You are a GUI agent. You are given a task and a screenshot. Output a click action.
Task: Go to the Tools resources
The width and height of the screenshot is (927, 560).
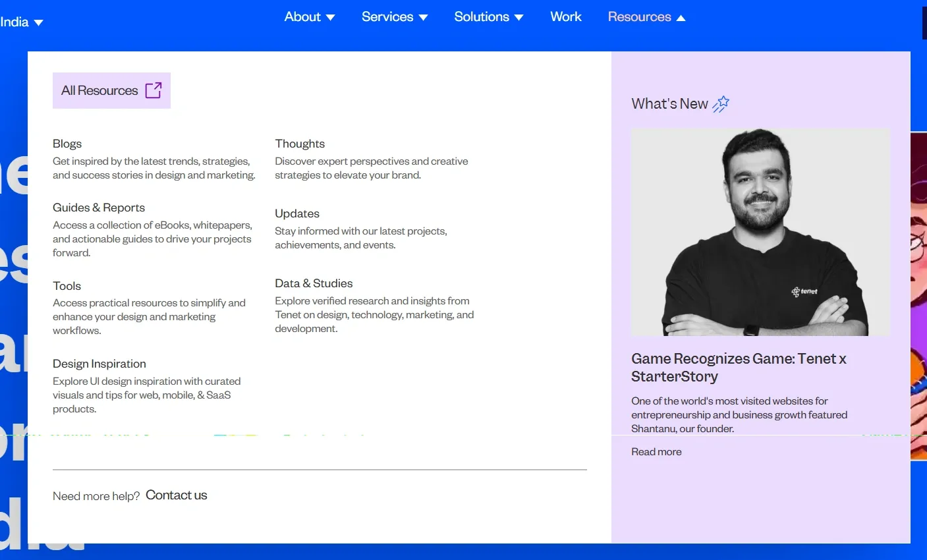(x=67, y=286)
